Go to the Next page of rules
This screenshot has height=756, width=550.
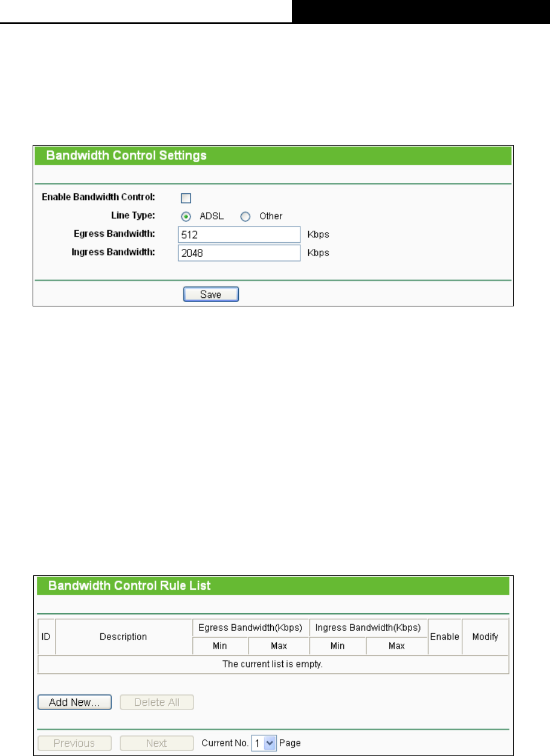point(157,743)
